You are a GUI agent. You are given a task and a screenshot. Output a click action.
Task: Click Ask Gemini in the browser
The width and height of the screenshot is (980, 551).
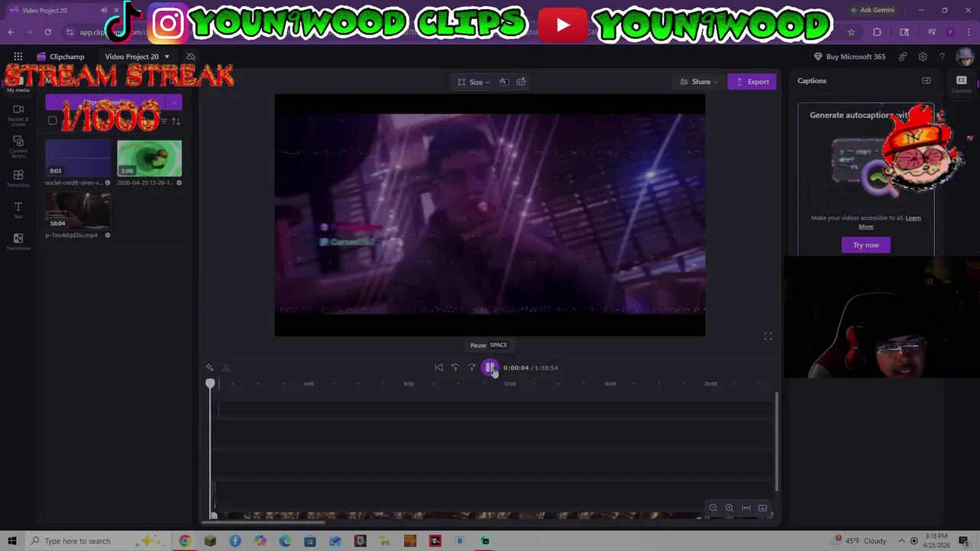click(x=872, y=10)
